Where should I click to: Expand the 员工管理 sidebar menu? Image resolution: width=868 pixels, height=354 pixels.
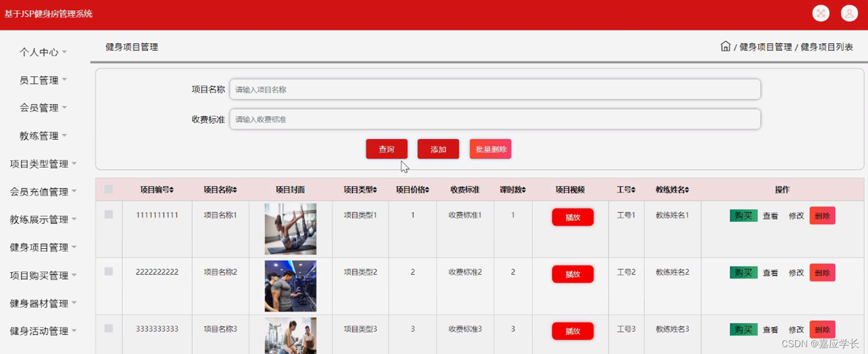(x=43, y=80)
